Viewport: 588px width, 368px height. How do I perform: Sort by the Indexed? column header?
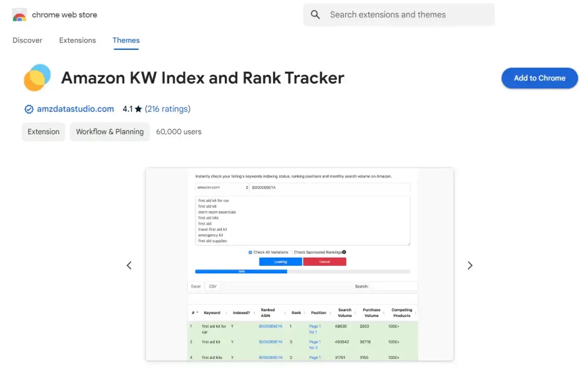pyautogui.click(x=241, y=313)
